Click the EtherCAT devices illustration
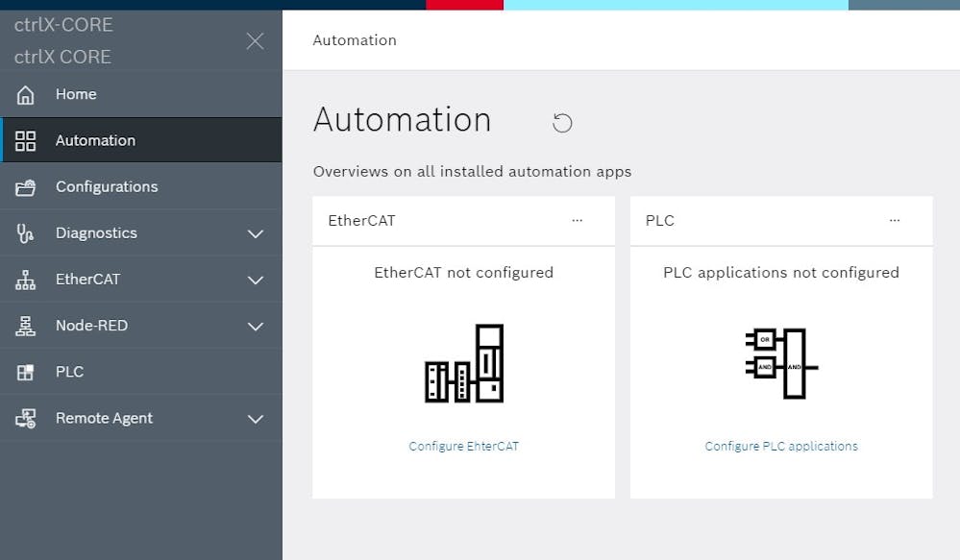 click(x=464, y=363)
